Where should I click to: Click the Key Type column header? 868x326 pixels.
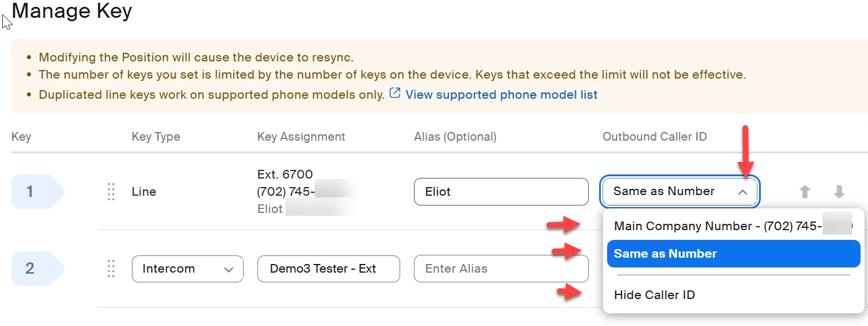(156, 137)
